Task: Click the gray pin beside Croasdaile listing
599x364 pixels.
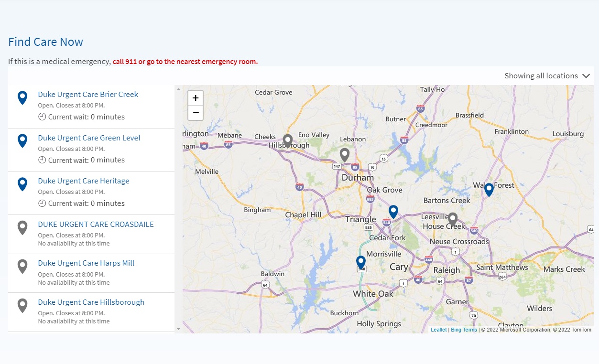Action: click(22, 227)
